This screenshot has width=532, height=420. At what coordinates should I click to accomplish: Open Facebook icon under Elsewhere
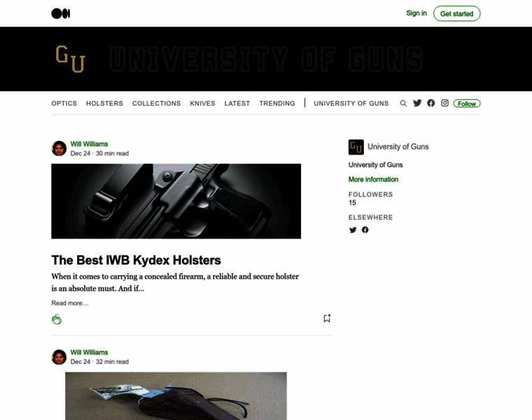[x=365, y=230]
